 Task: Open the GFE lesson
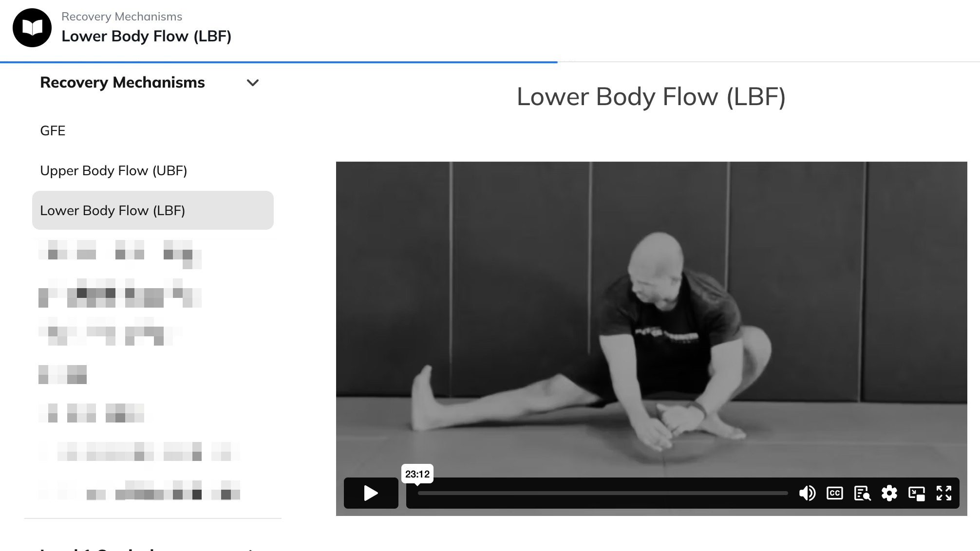53,130
